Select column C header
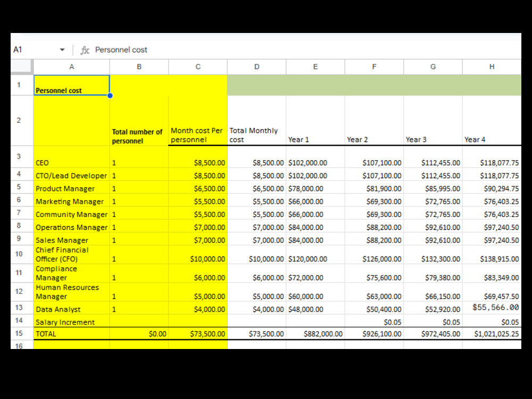The width and height of the screenshot is (532, 399). (198, 67)
